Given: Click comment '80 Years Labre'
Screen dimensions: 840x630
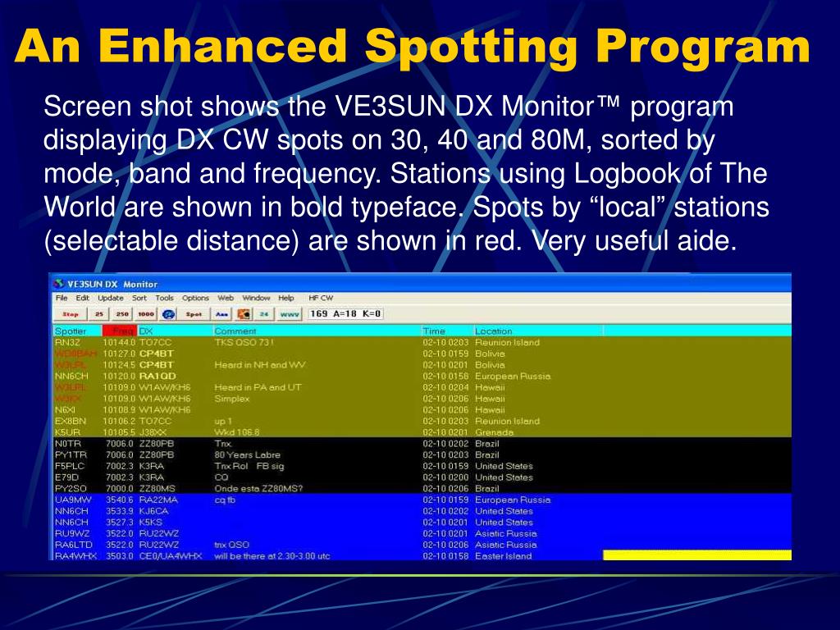Looking at the screenshot, I should point(247,454).
